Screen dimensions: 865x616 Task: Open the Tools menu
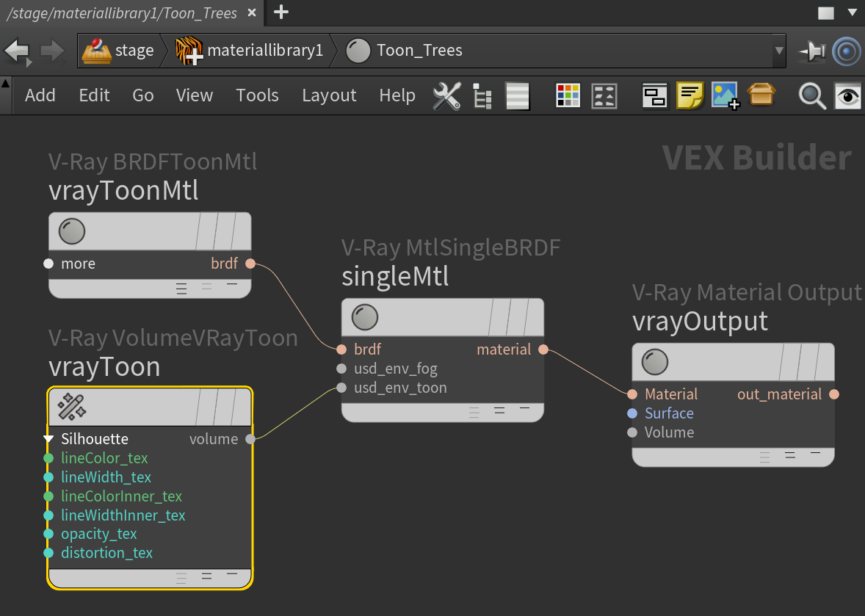[x=257, y=95]
